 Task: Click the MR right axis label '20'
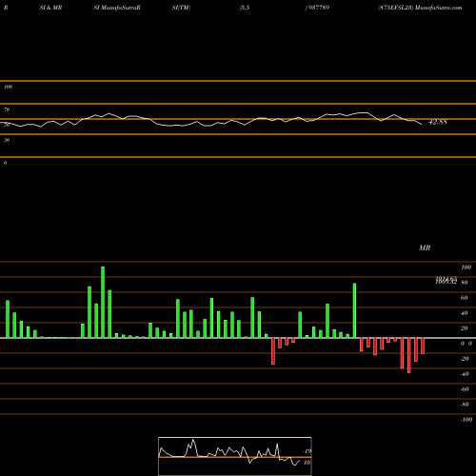point(465,328)
